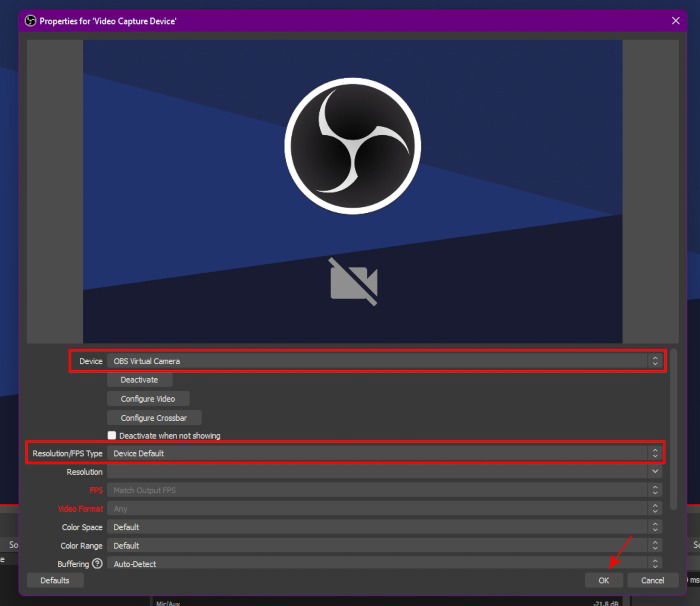
Task: Open the Resolution/FPS Type dropdown
Action: (x=384, y=453)
